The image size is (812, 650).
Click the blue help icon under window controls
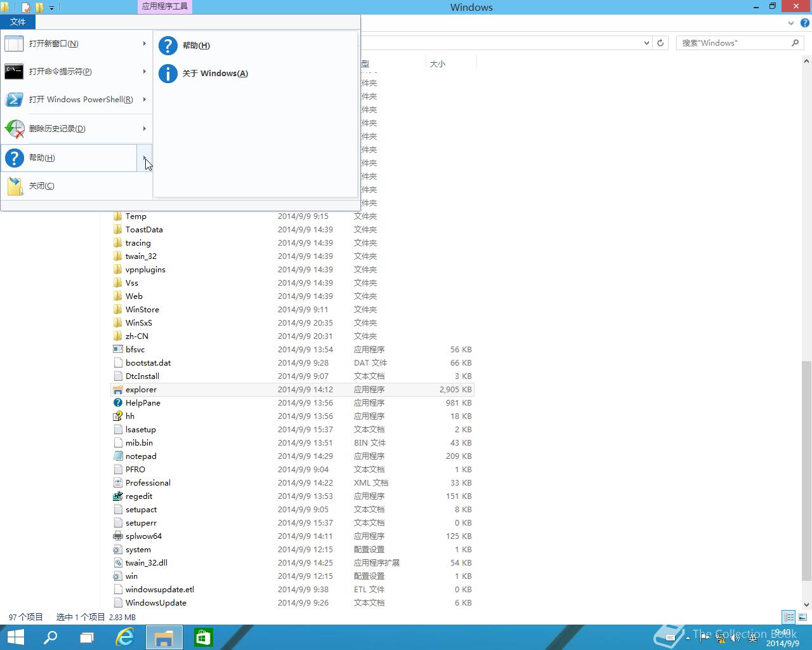point(805,23)
